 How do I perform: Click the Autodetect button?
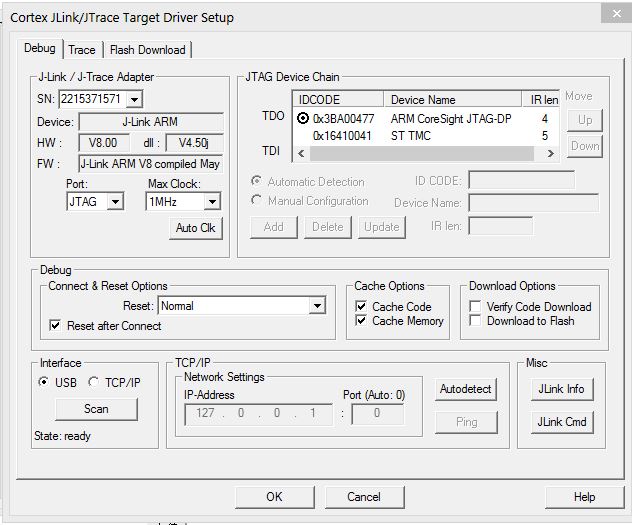pyautogui.click(x=466, y=389)
